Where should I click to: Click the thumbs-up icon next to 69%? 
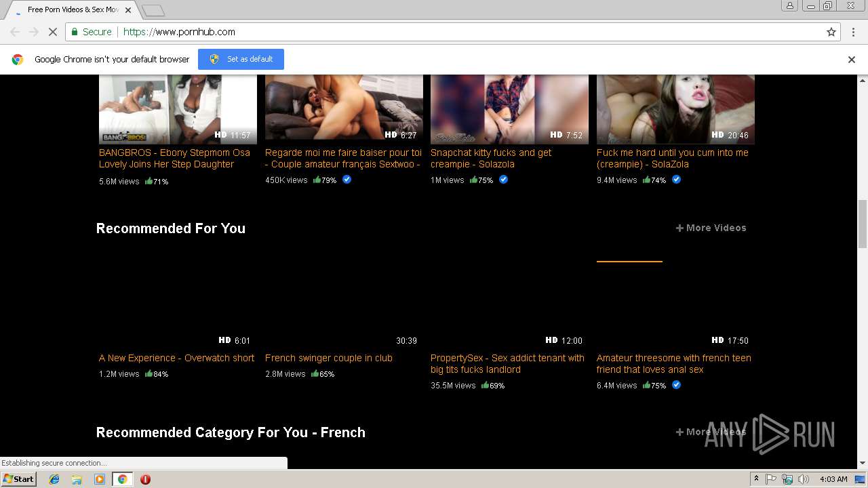(485, 385)
